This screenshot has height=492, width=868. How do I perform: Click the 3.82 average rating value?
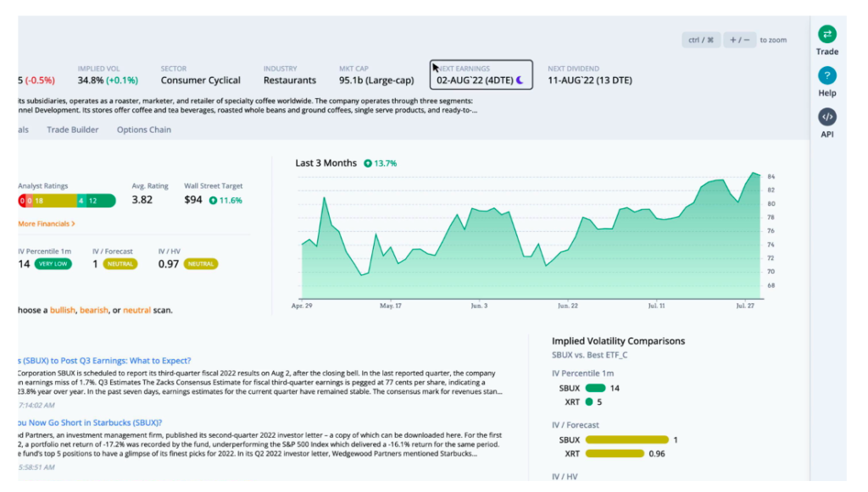142,200
